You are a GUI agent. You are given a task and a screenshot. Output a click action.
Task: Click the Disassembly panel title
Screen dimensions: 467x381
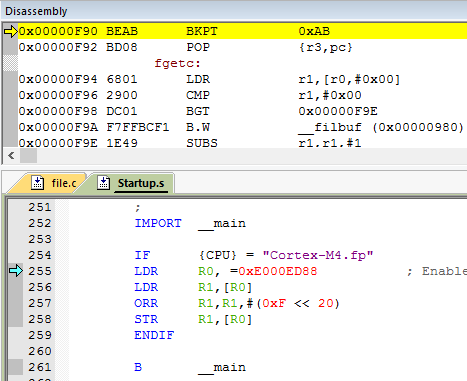coord(36,11)
